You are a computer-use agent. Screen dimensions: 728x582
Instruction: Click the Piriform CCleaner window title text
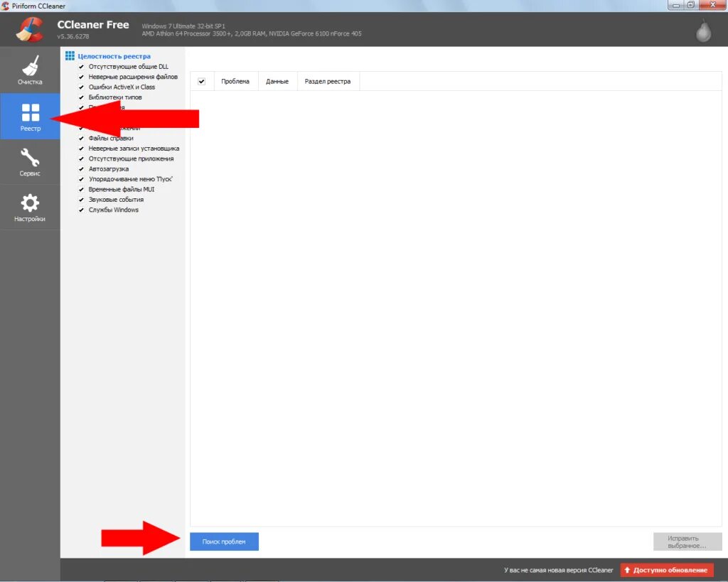pyautogui.click(x=38, y=6)
